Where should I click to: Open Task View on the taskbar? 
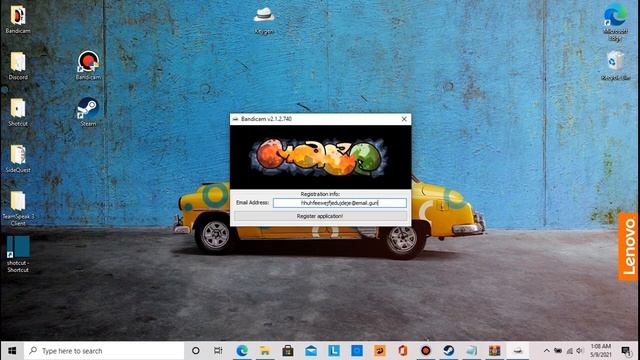(218, 351)
